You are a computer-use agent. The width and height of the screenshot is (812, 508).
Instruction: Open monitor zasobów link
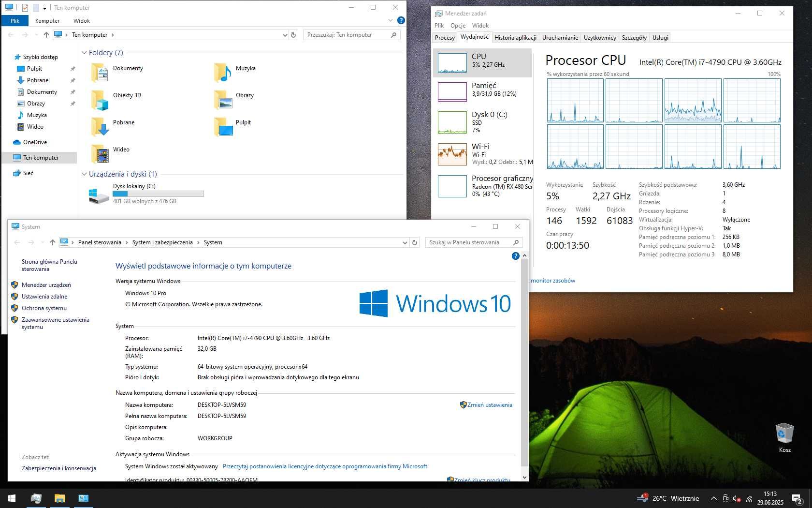[553, 281]
